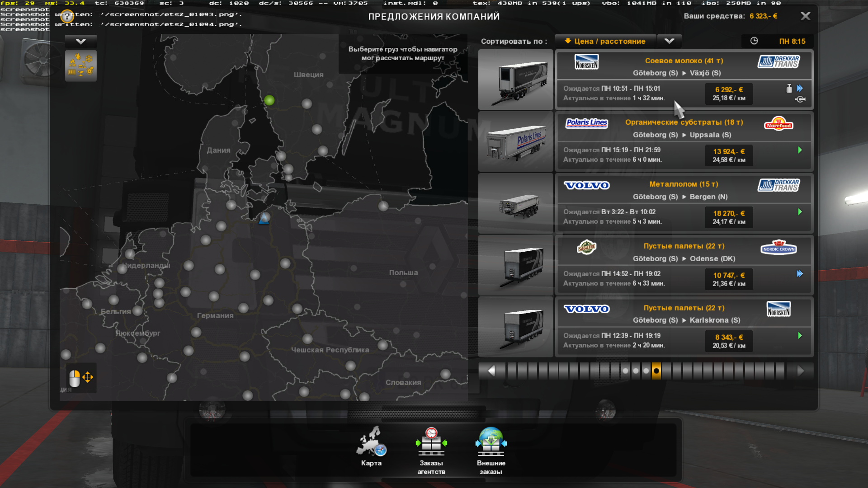Click the Sag&Tre company logo
Viewport: 868px width, 488px height.
(x=587, y=247)
